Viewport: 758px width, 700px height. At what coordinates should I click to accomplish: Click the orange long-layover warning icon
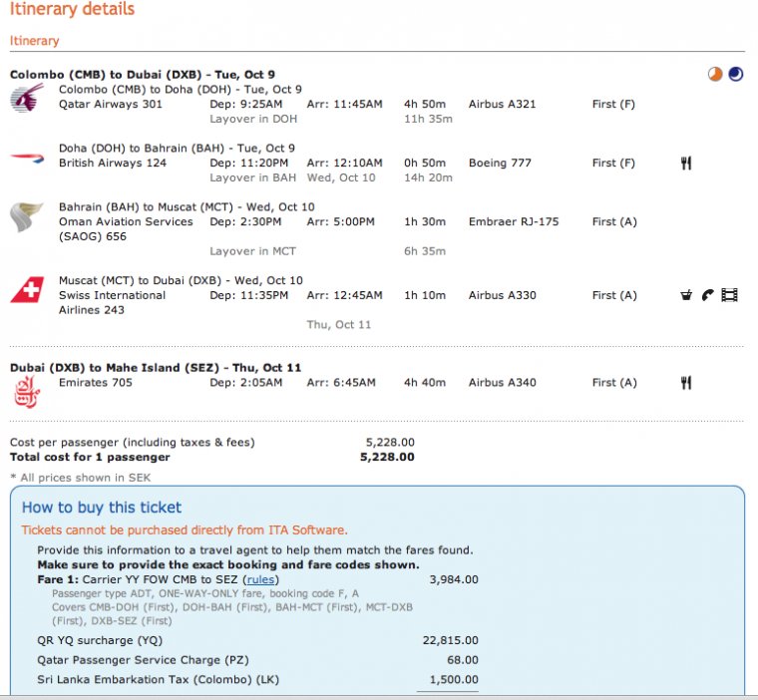714,74
